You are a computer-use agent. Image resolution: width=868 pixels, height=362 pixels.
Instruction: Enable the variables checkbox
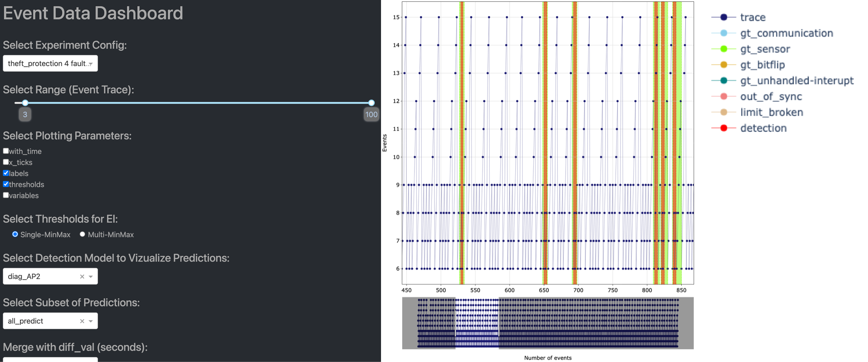tap(6, 195)
